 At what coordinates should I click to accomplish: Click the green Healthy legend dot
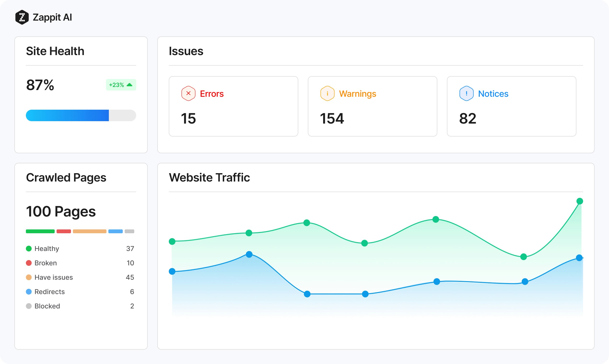[29, 249]
